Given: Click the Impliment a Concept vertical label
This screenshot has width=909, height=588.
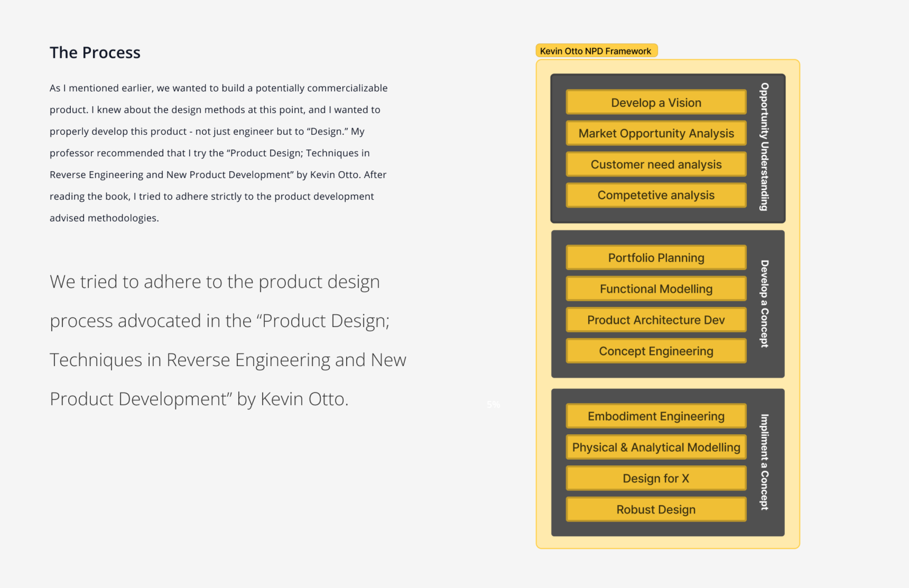Looking at the screenshot, I should [x=764, y=462].
